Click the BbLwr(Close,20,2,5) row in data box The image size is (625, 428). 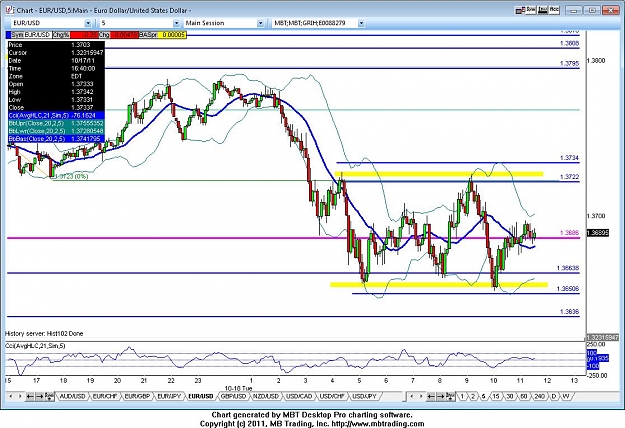pos(56,131)
